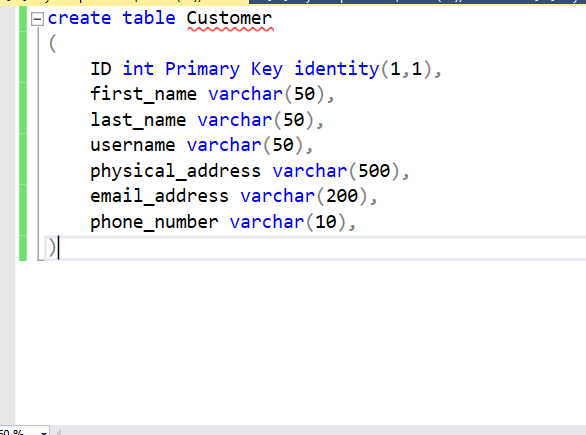Click the opening parenthesis below create table
Screen dimensions: 586x435
pos(52,44)
